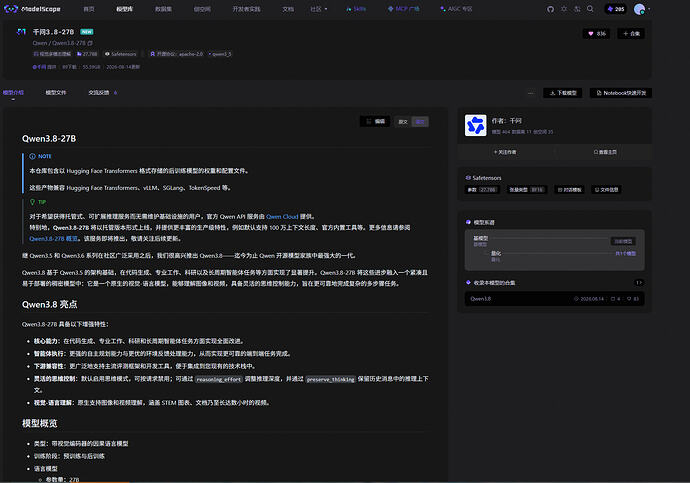Click the author 千问 avatar
The width and height of the screenshot is (690, 483).
[x=476, y=125]
